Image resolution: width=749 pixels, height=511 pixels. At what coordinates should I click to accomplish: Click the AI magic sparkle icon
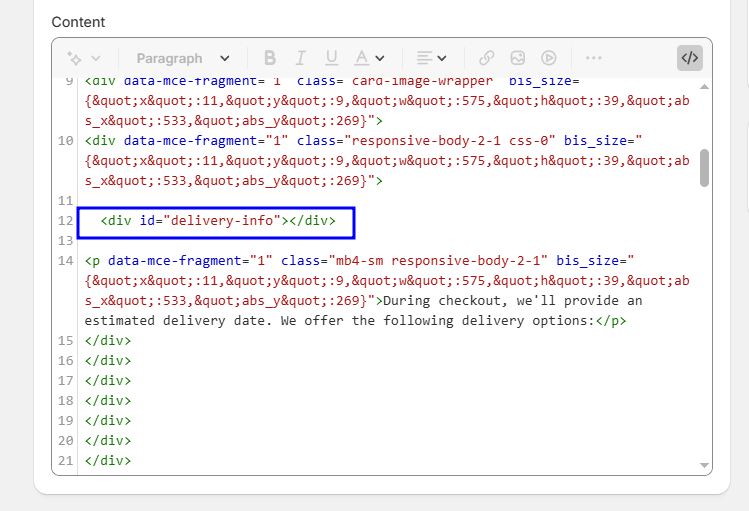[x=74, y=58]
